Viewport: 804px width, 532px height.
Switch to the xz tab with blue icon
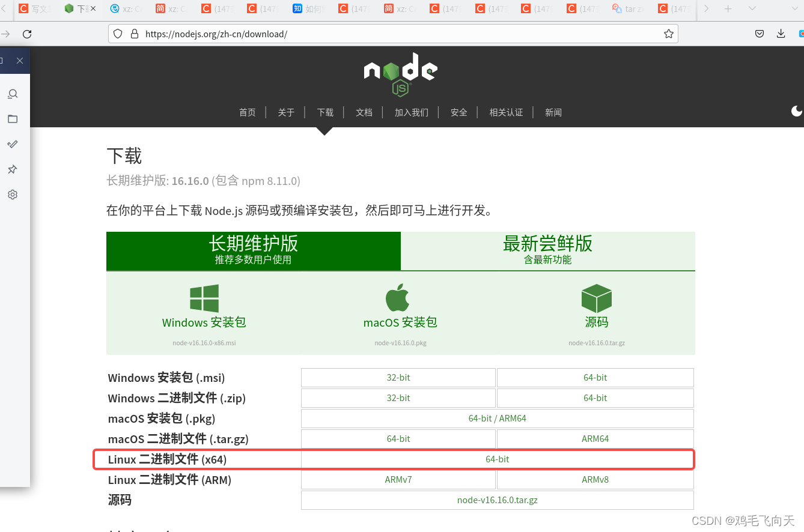[x=127, y=8]
